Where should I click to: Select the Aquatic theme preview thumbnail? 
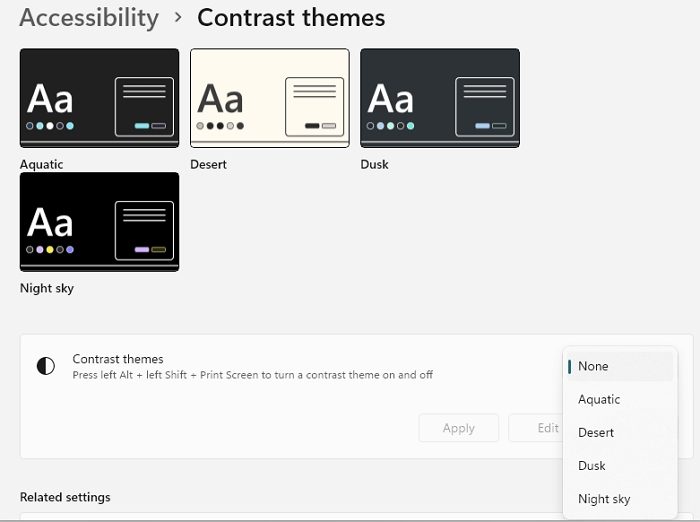coord(99,98)
